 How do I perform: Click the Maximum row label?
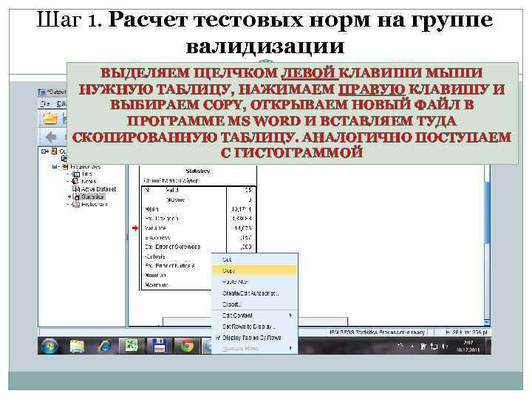pos(157,285)
